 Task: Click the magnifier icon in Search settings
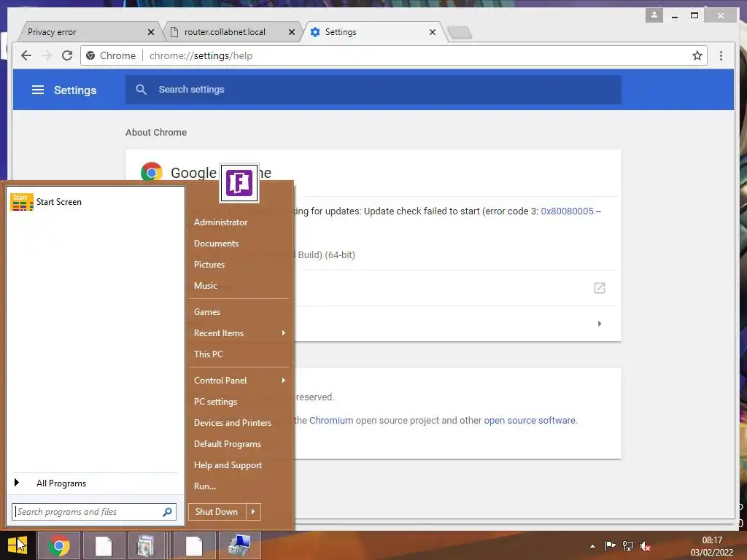point(141,90)
